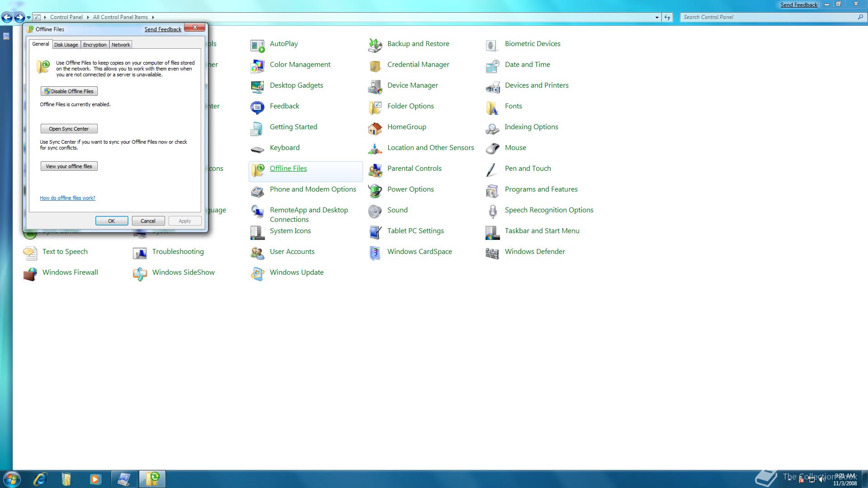Open the Windows Defender icon
868x488 pixels.
(492, 253)
